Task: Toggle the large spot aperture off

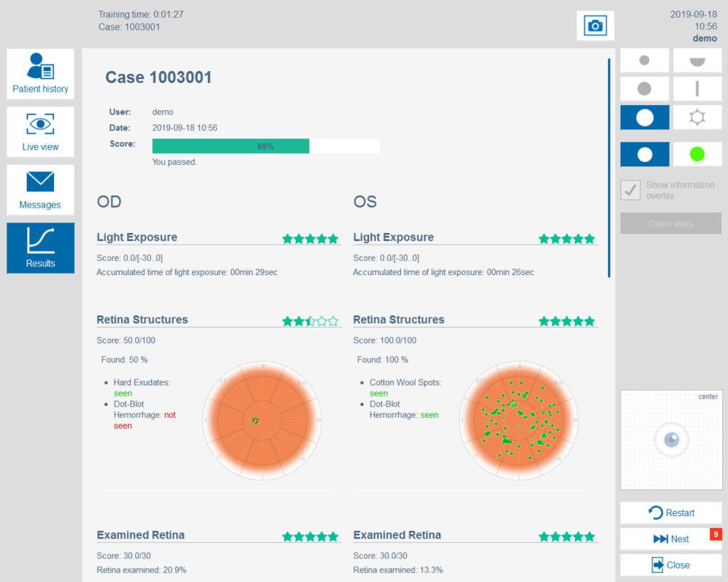Action: click(x=644, y=117)
